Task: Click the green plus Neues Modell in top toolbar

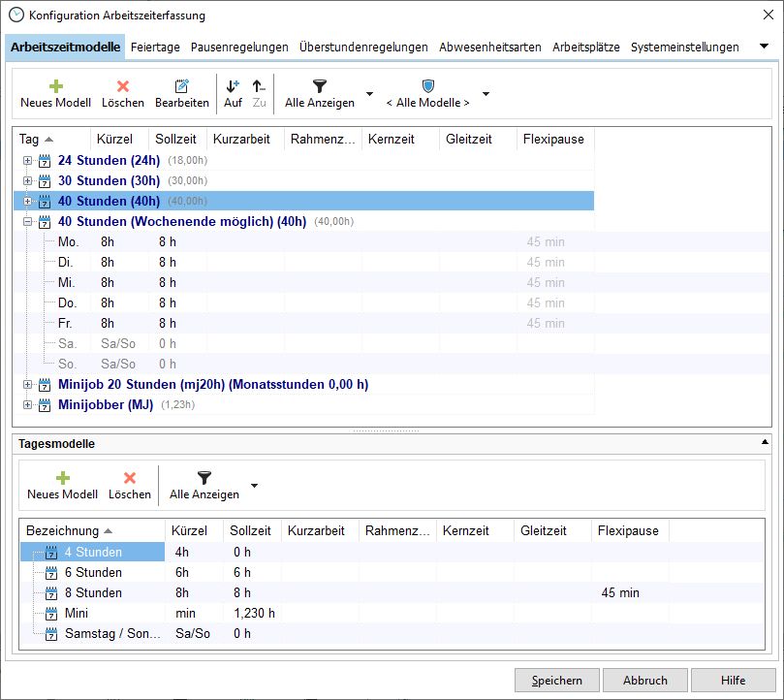Action: coord(55,86)
